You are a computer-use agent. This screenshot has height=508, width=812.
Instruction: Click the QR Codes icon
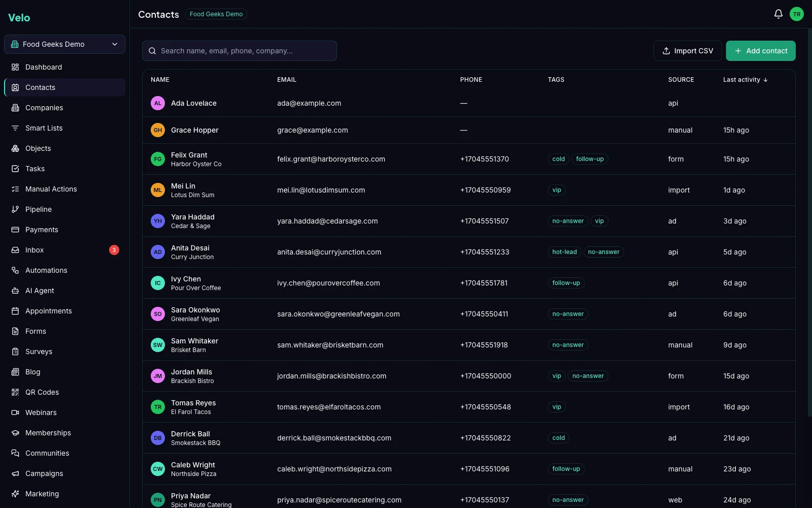coord(15,392)
